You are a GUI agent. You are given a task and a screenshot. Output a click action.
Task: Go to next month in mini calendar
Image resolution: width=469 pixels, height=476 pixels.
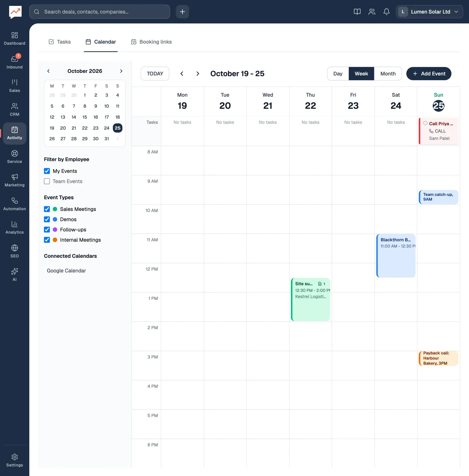coord(121,71)
